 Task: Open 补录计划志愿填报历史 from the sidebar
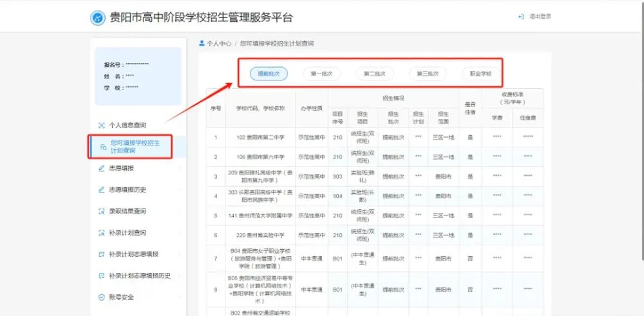140,276
